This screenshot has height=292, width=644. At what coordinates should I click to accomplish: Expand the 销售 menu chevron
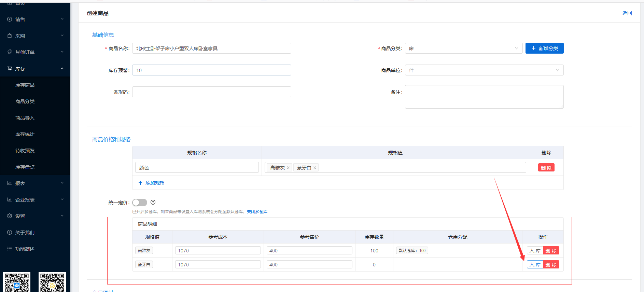click(x=62, y=19)
